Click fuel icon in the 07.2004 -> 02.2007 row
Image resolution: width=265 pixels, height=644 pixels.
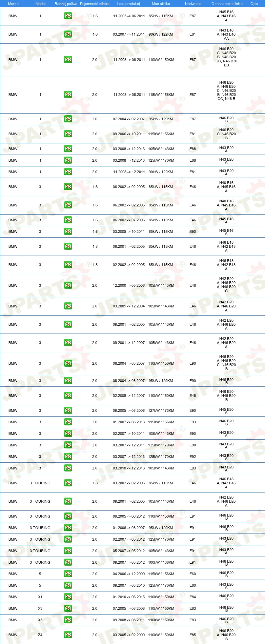click(x=68, y=119)
